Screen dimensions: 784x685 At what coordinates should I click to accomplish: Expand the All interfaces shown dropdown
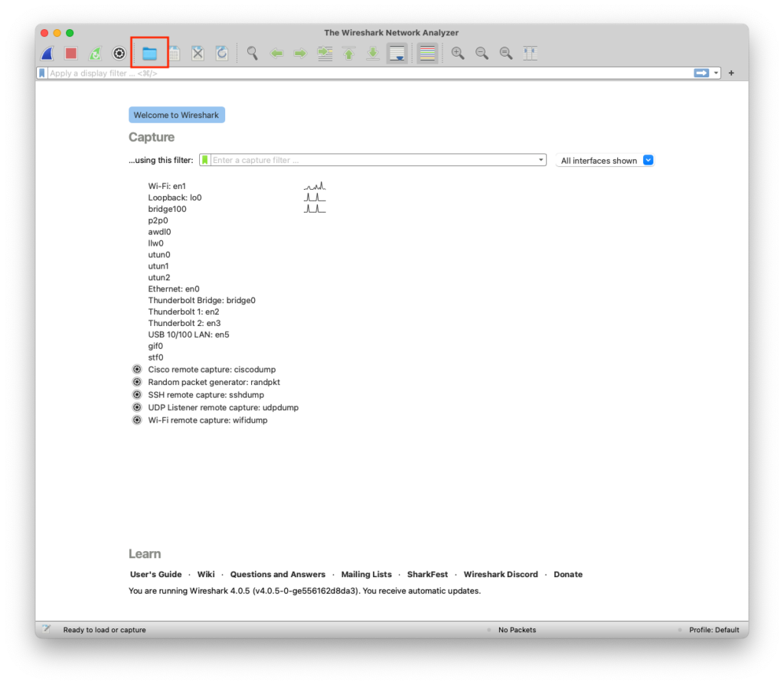[x=648, y=161]
